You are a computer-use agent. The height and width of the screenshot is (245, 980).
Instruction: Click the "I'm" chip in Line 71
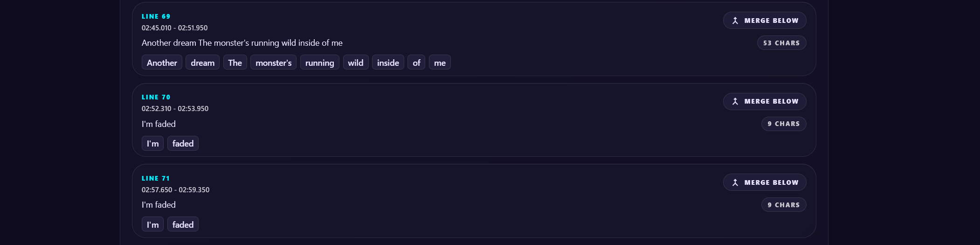tap(152, 224)
